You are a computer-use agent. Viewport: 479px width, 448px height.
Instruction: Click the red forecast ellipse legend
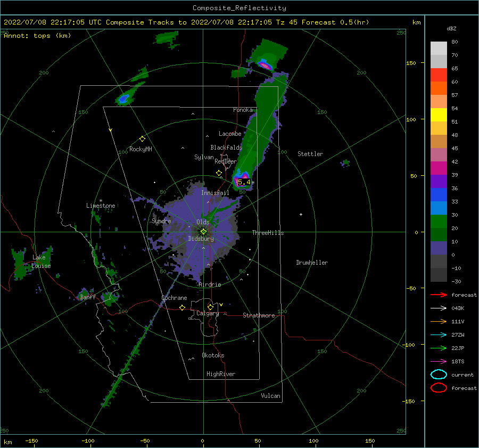click(x=439, y=388)
